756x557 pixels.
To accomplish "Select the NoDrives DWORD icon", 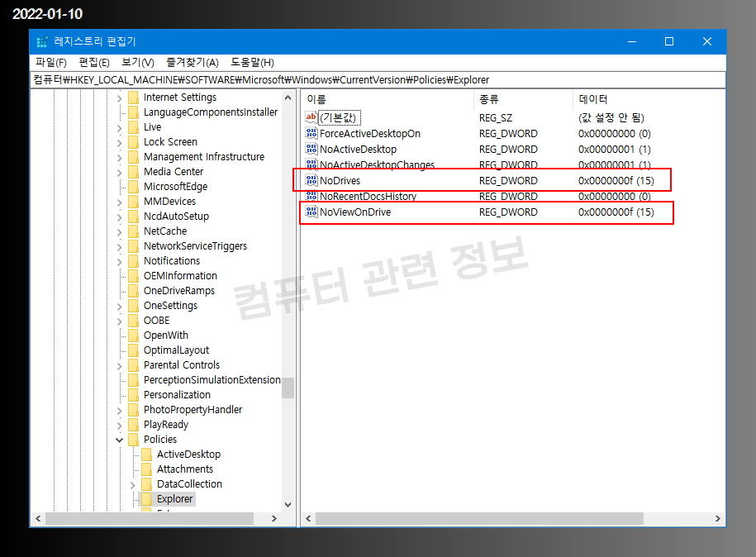I will (311, 180).
